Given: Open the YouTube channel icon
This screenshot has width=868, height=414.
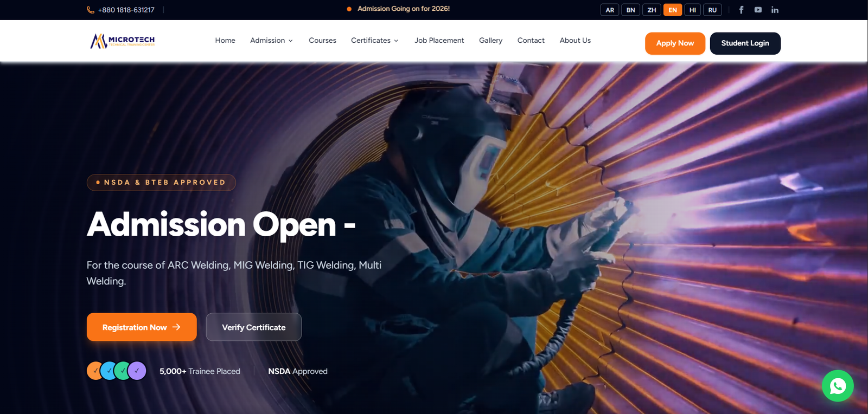Looking at the screenshot, I should [758, 10].
